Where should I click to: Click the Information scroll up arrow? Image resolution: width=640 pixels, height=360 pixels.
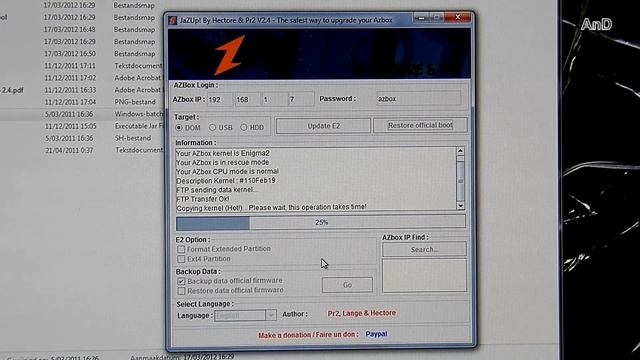460,151
